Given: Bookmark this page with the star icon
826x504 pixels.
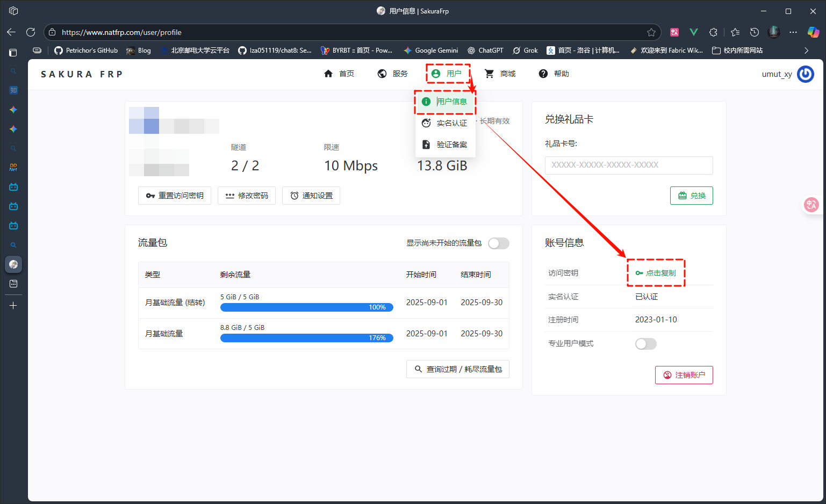Looking at the screenshot, I should coord(651,32).
